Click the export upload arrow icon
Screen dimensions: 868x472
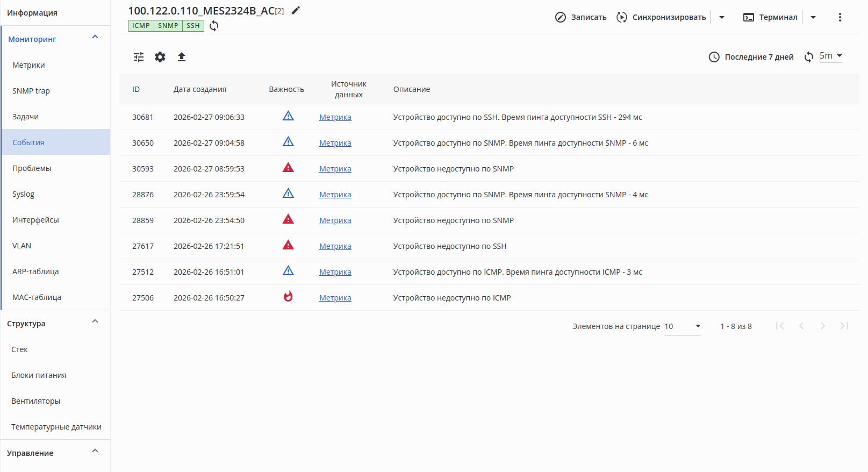click(x=182, y=57)
